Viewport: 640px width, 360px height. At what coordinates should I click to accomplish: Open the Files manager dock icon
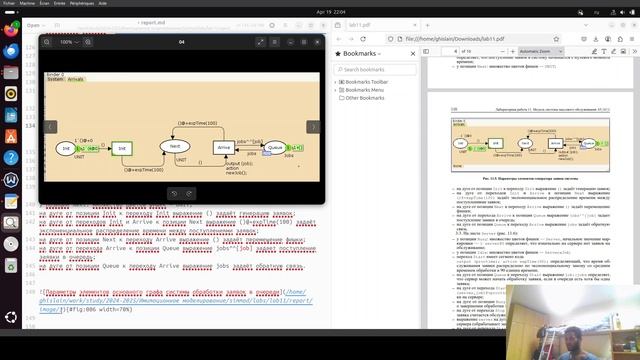click(11, 73)
